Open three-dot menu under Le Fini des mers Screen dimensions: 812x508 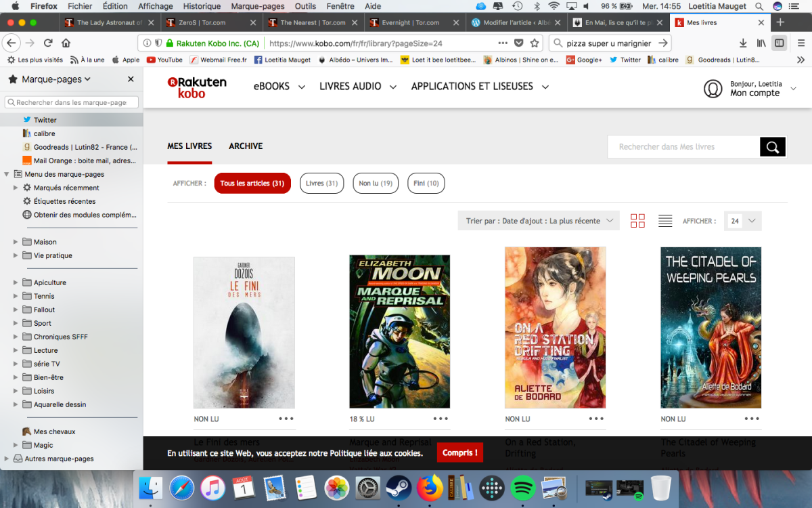[x=286, y=419]
